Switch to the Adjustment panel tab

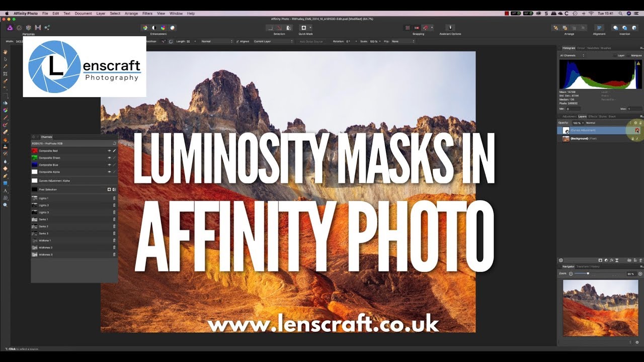[569, 116]
